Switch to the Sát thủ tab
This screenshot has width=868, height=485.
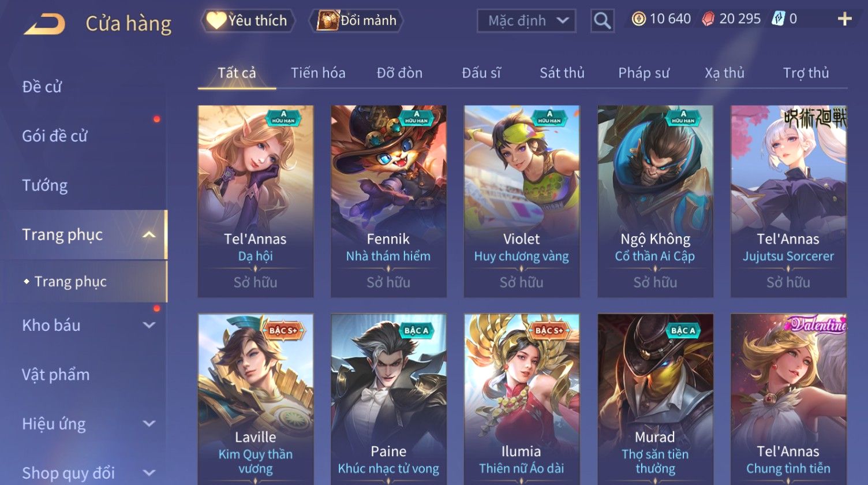pos(562,73)
